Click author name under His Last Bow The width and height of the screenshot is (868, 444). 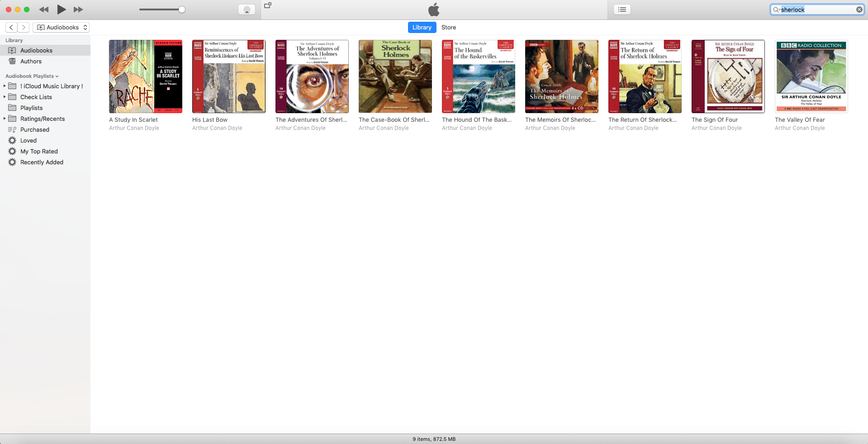[x=217, y=128]
